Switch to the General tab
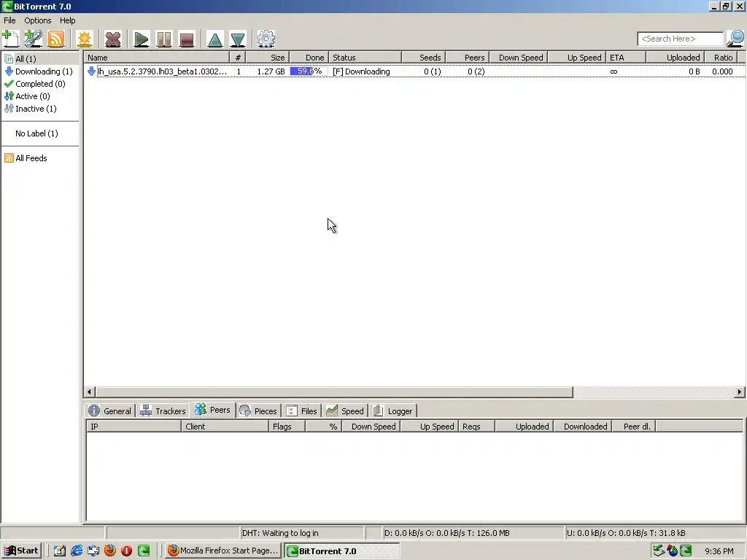The image size is (747, 560). (110, 411)
